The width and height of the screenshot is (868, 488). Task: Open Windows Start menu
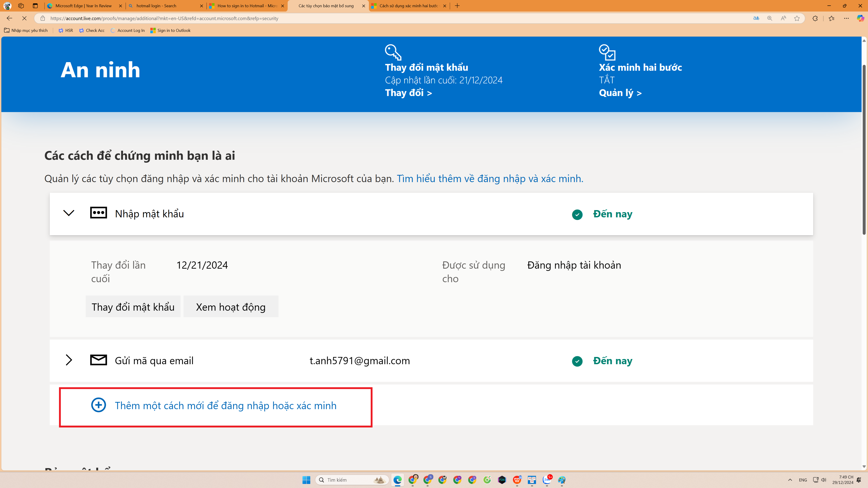[306, 480]
